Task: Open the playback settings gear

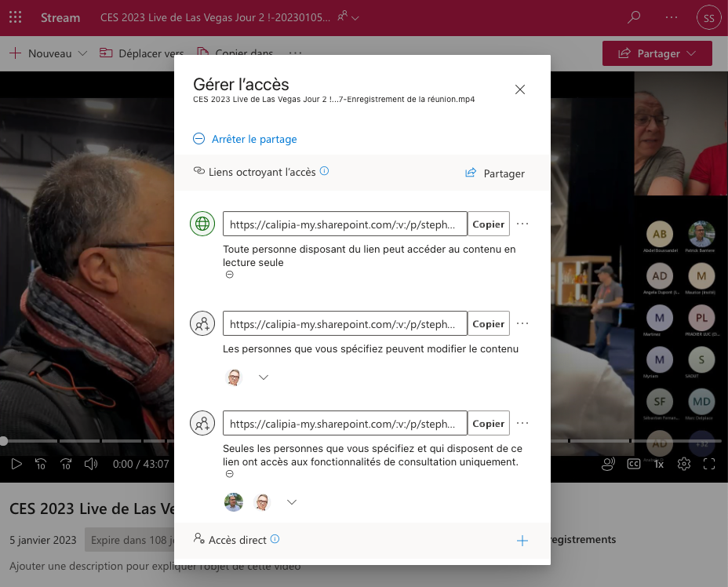Action: pyautogui.click(x=683, y=464)
